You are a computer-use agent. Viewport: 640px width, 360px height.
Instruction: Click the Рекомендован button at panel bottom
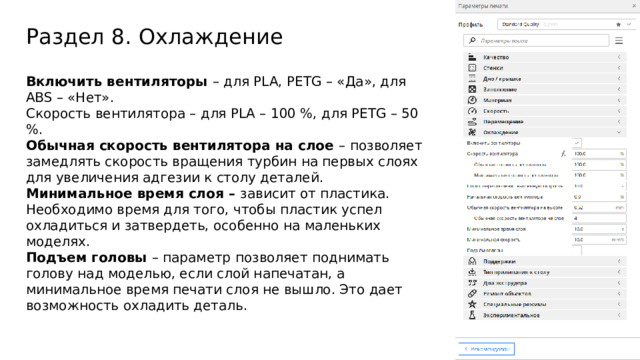(x=487, y=349)
